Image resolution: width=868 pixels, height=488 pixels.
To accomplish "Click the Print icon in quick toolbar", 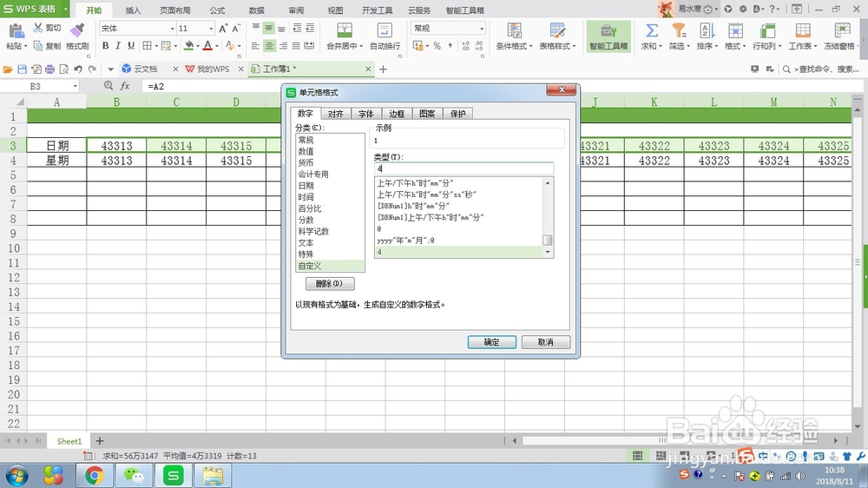I will tap(49, 69).
